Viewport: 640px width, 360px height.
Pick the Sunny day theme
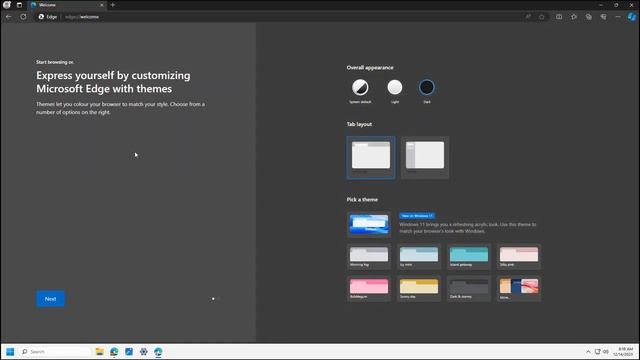(x=419, y=289)
